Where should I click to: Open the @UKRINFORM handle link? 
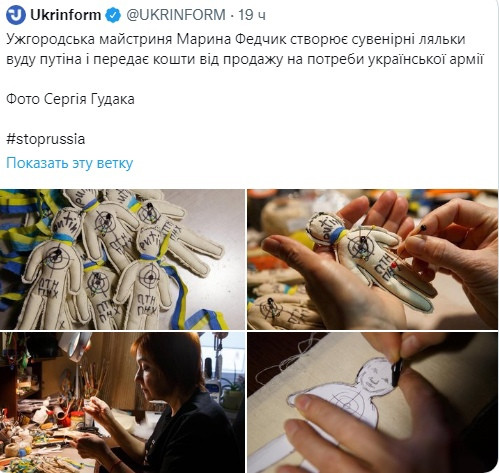(176, 15)
